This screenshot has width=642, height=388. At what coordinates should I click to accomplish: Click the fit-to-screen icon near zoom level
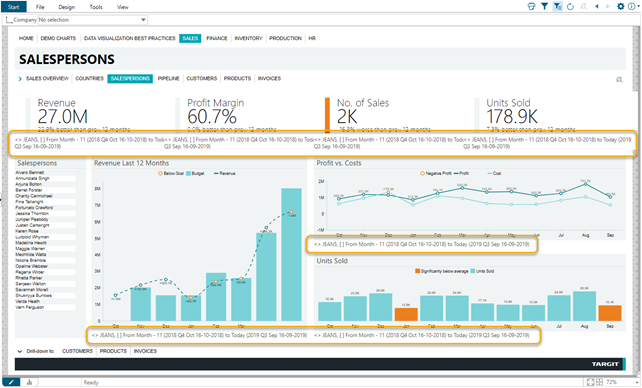[x=590, y=382]
